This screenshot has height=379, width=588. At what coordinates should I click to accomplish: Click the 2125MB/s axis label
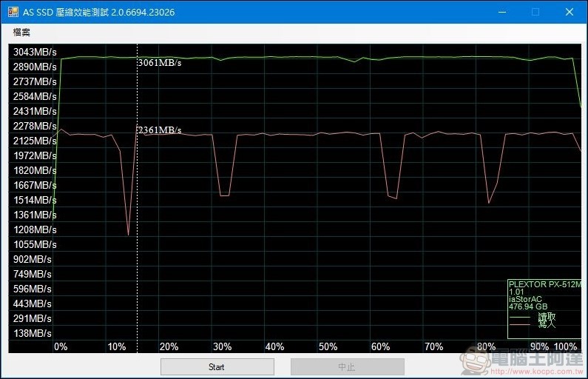click(35, 141)
